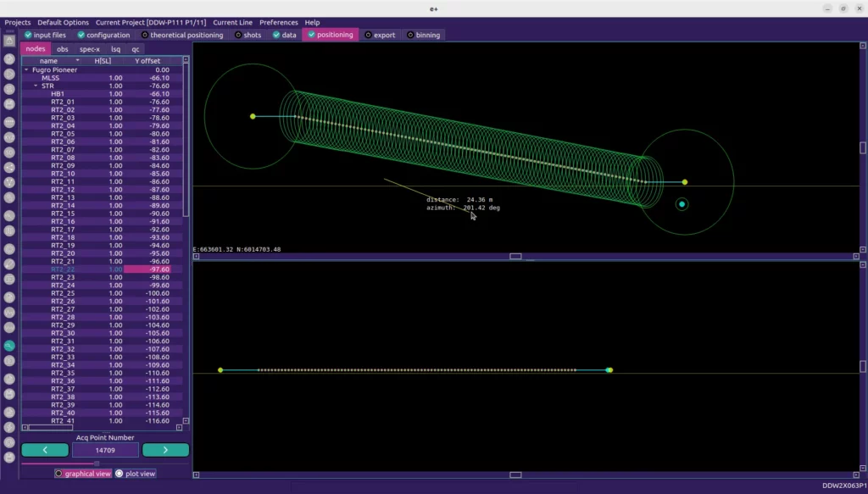Collapse the STR tree node
The image size is (868, 494).
(x=36, y=86)
